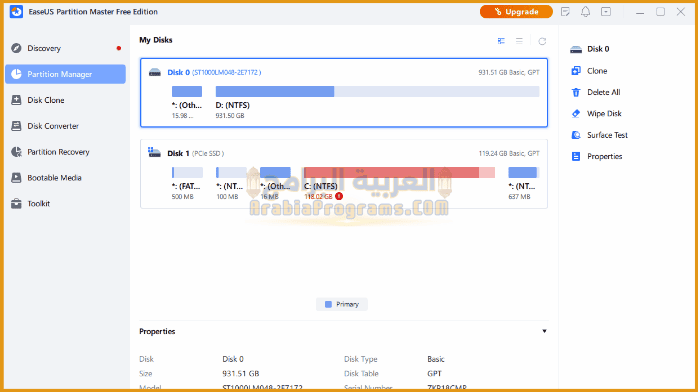Click the 931.51 GB Basic, GPT label
This screenshot has width=698, height=392.
[509, 72]
